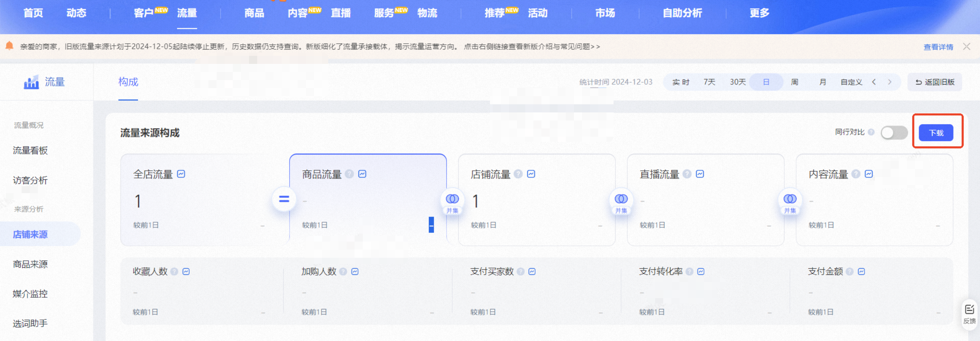Open the 查看详情 link in notice

(938, 47)
